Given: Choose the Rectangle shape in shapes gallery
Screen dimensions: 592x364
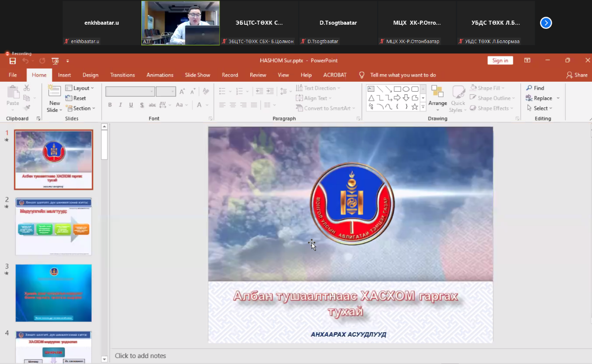Looking at the screenshot, I should click(x=397, y=89).
